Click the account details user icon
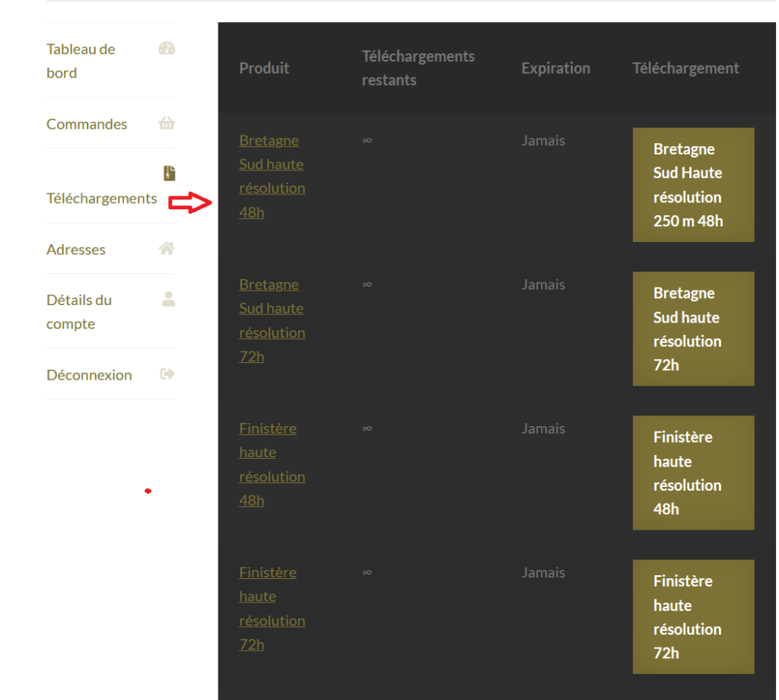 coord(168,299)
